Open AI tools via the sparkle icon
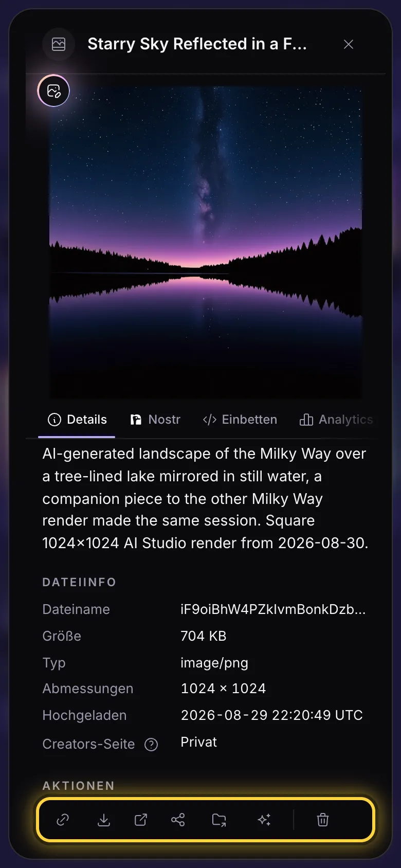The height and width of the screenshot is (868, 401). [x=264, y=820]
